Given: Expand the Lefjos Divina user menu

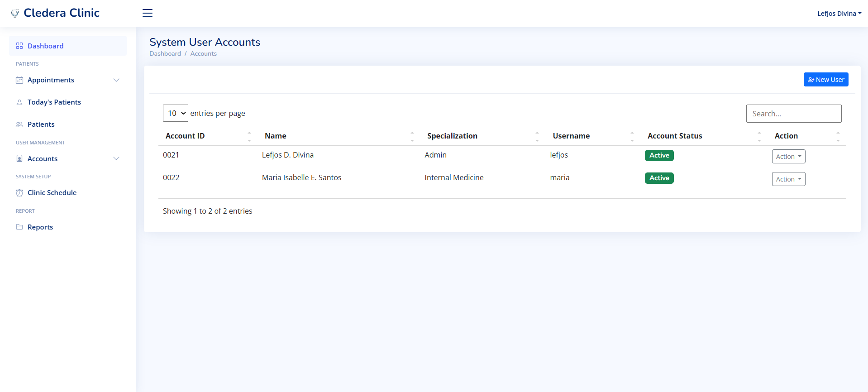Looking at the screenshot, I should point(839,14).
